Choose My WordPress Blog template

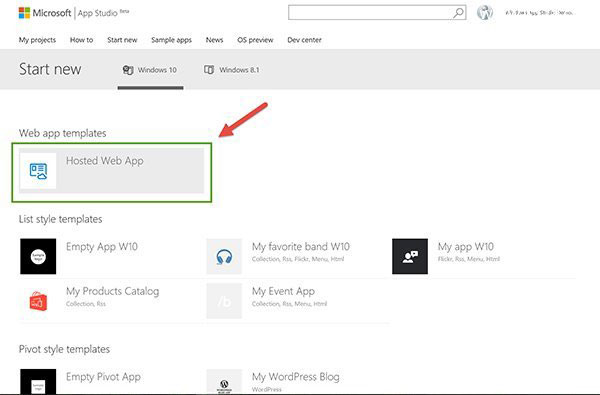(x=295, y=377)
